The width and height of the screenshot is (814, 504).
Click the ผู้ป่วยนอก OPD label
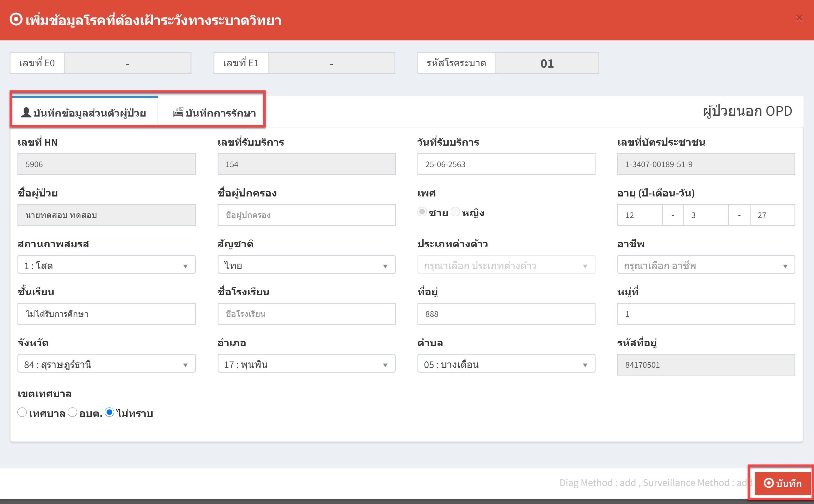747,111
